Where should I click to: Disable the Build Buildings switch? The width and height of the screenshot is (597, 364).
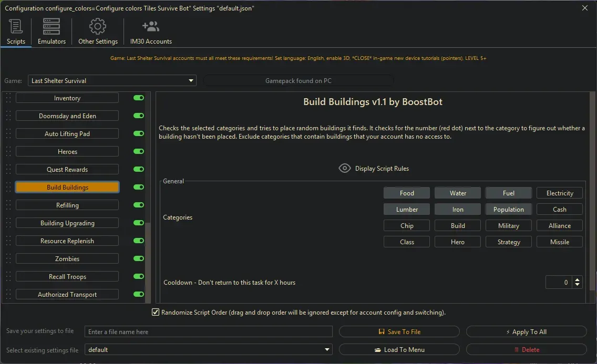tap(139, 187)
